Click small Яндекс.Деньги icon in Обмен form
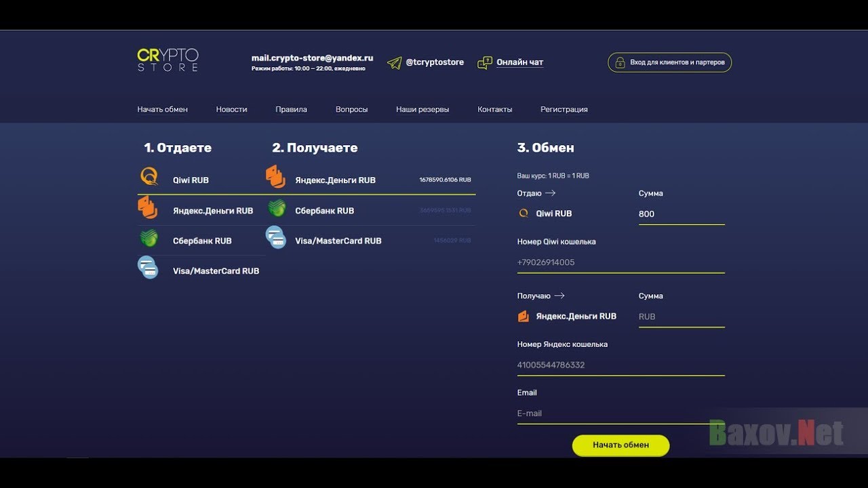 click(524, 316)
